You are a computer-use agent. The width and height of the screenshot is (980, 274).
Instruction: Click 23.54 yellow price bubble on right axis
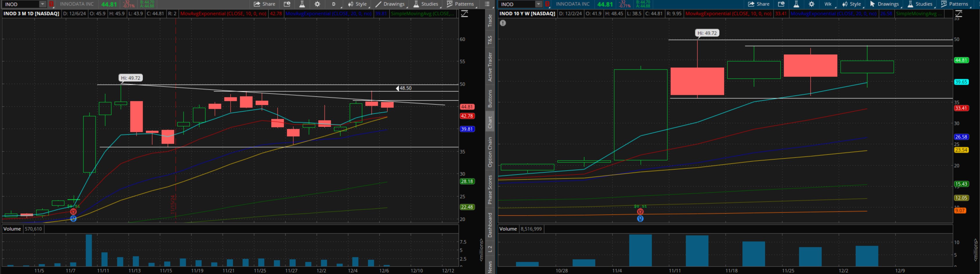click(x=961, y=150)
